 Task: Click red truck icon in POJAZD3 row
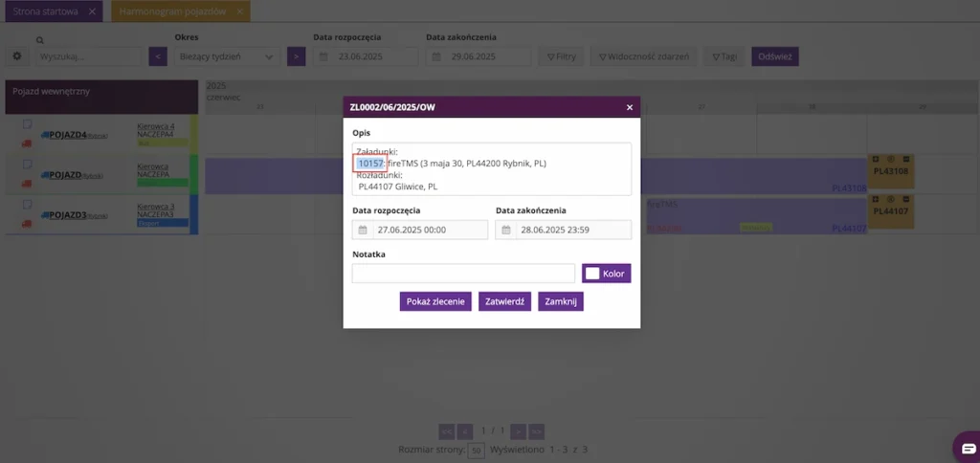26,224
